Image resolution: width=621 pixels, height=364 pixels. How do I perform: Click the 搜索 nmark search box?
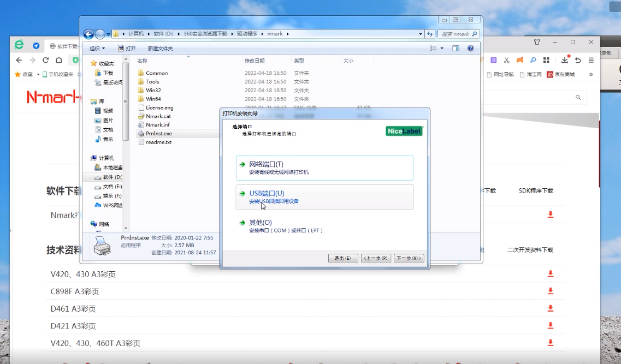456,34
